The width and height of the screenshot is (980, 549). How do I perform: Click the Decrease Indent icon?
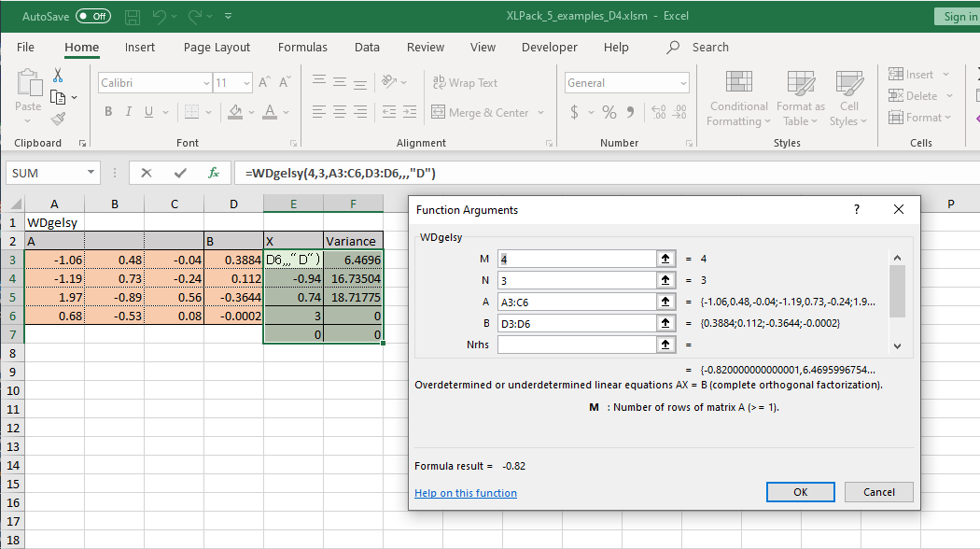(389, 112)
